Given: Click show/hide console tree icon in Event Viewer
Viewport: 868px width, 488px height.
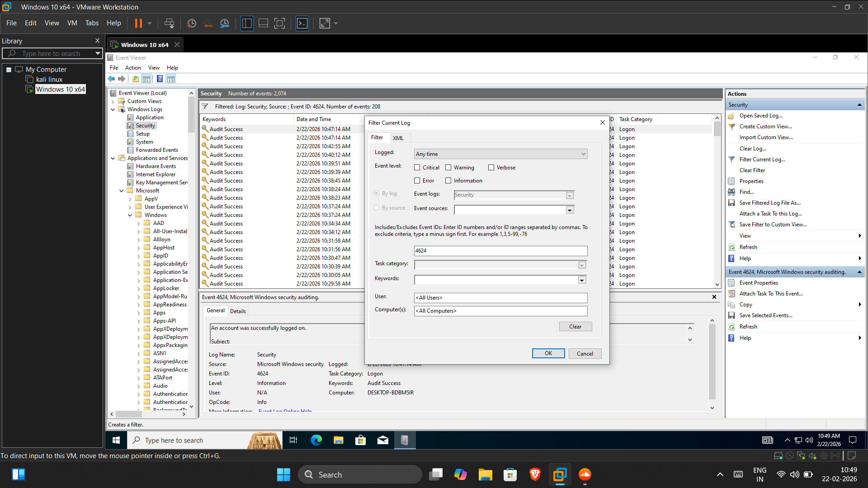Looking at the screenshot, I should click(146, 79).
